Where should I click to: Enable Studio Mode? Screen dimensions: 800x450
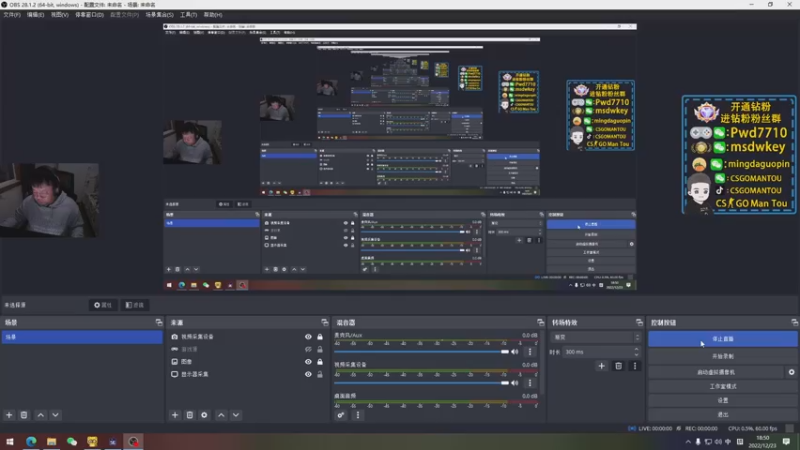[x=722, y=386]
